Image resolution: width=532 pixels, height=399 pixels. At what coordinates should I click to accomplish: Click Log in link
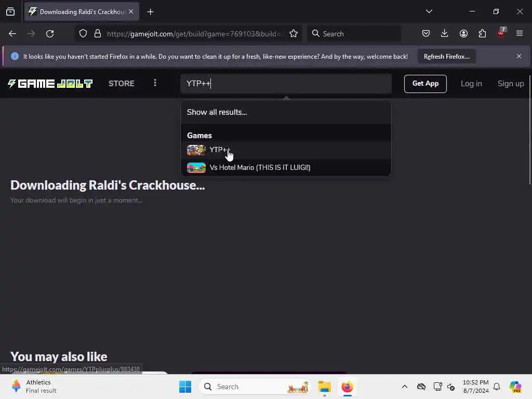coord(471,84)
